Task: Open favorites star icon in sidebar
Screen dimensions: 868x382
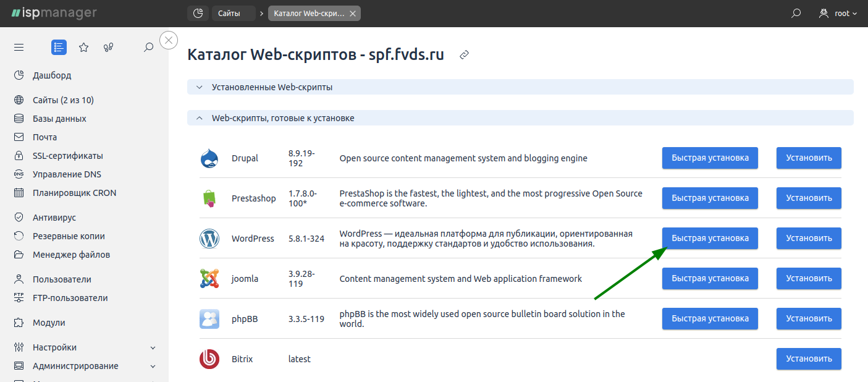Action: pos(84,47)
